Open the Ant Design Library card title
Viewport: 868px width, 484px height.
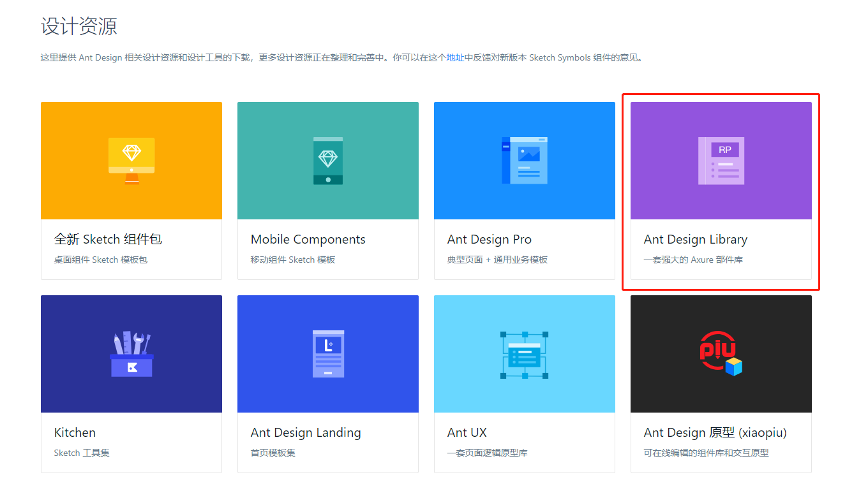[x=696, y=239]
